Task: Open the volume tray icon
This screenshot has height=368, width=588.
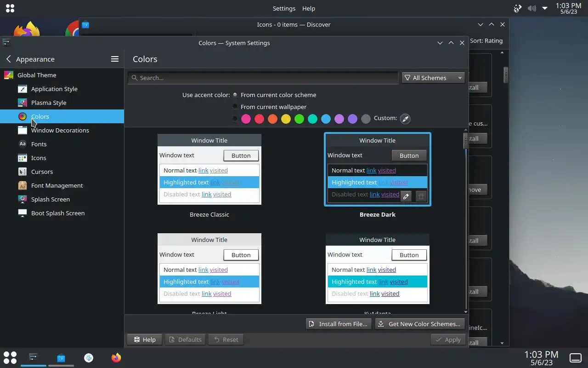Action: tap(531, 8)
